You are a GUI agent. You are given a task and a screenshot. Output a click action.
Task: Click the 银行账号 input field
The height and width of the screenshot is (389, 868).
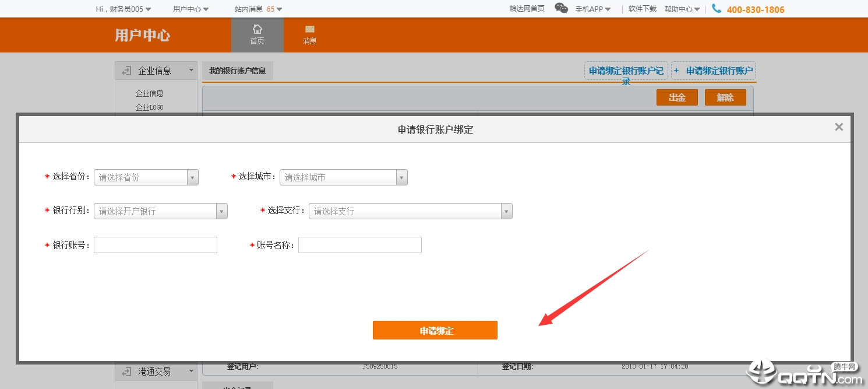click(155, 245)
